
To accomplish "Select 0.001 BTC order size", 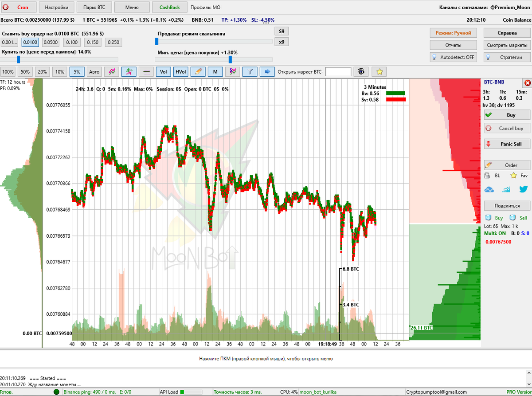I will pyautogui.click(x=9, y=42).
